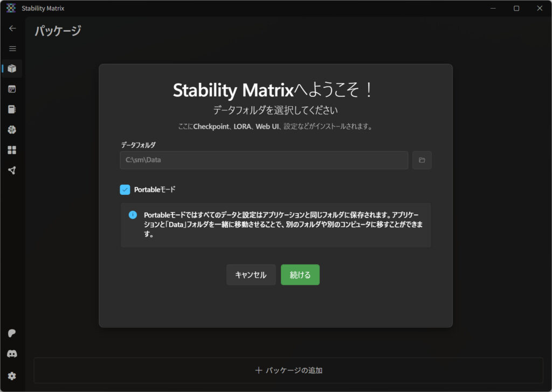Click the パッケージの追加 button

click(x=288, y=370)
